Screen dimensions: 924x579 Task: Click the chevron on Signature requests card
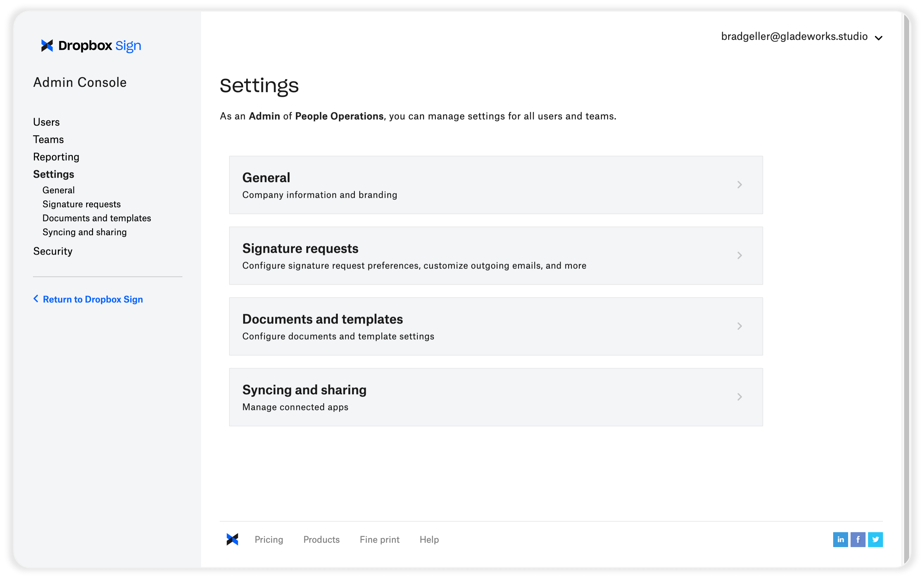[x=739, y=255]
